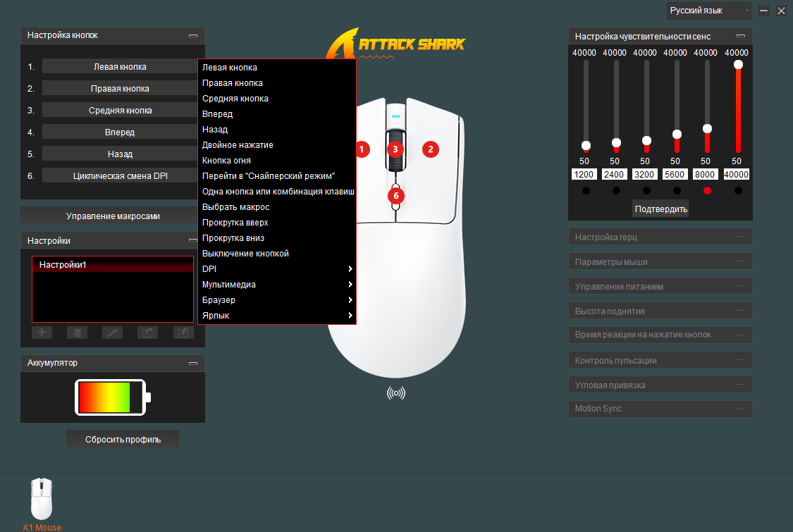
Task: Collapse Настройка чувствительности сенс panel
Action: [741, 36]
